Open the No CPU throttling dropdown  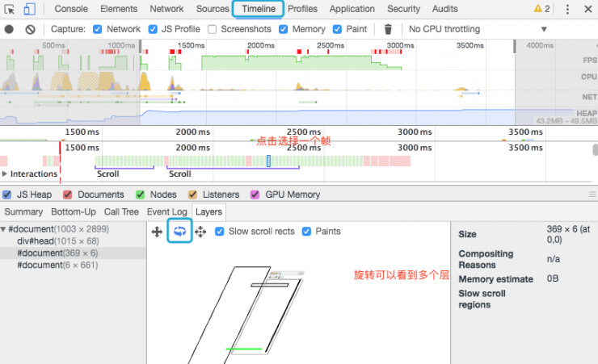(x=477, y=29)
